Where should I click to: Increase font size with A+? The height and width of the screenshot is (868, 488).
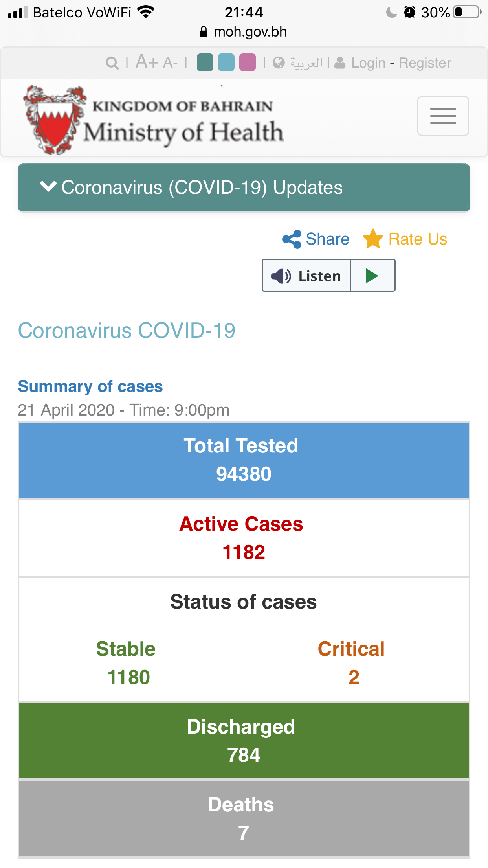click(x=147, y=62)
